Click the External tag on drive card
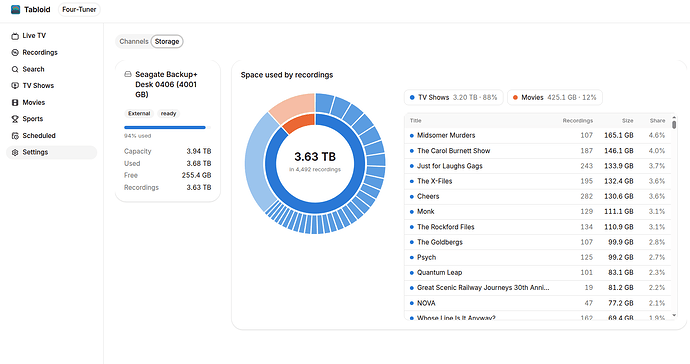The width and height of the screenshot is (690, 364). (x=139, y=114)
